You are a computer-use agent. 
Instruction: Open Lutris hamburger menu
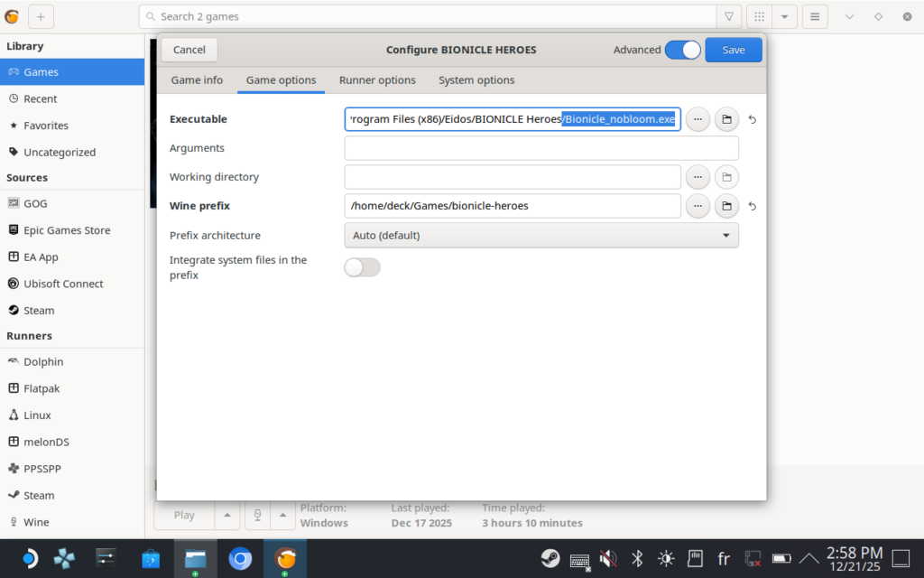coord(815,16)
